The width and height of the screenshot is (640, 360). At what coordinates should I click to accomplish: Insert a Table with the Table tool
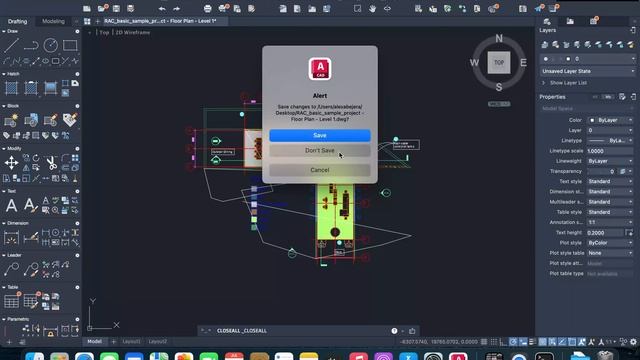11,301
